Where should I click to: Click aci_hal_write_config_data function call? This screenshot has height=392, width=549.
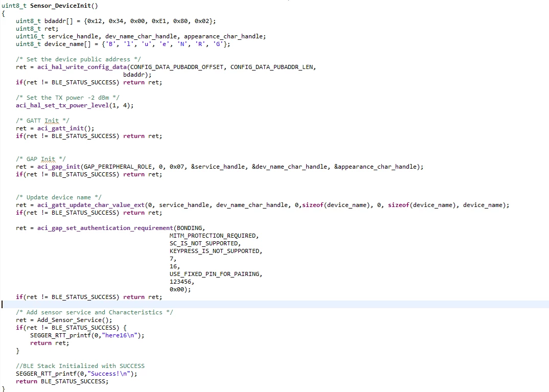pyautogui.click(x=82, y=67)
